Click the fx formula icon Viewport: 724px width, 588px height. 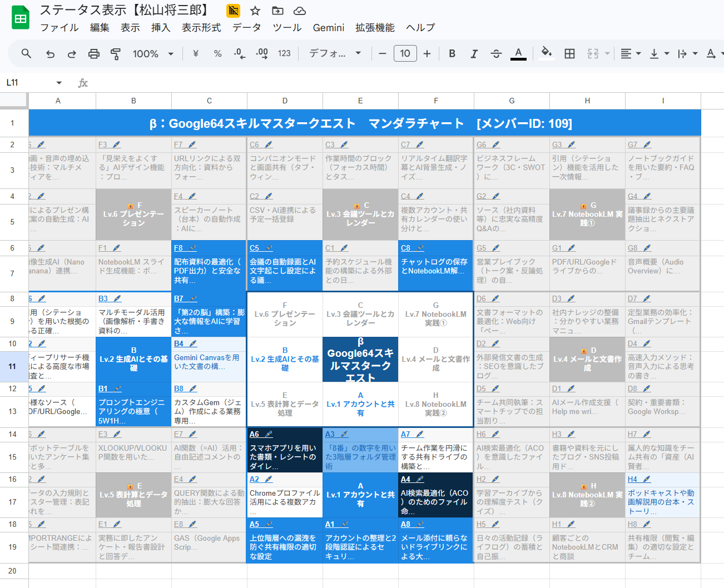[83, 83]
